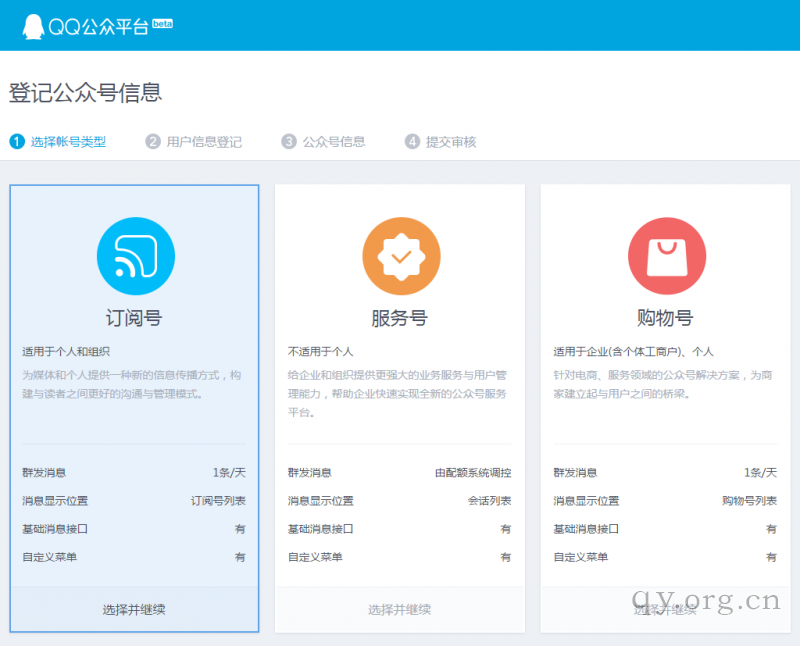Click 自定义菜单 label in 购物号 card
Viewport: 800px width, 646px height.
click(581, 557)
